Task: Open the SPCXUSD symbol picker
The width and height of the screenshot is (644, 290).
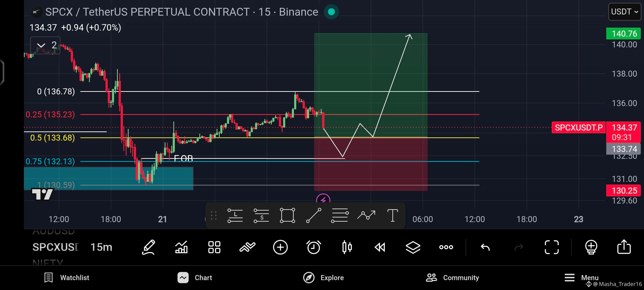Action: click(55, 247)
